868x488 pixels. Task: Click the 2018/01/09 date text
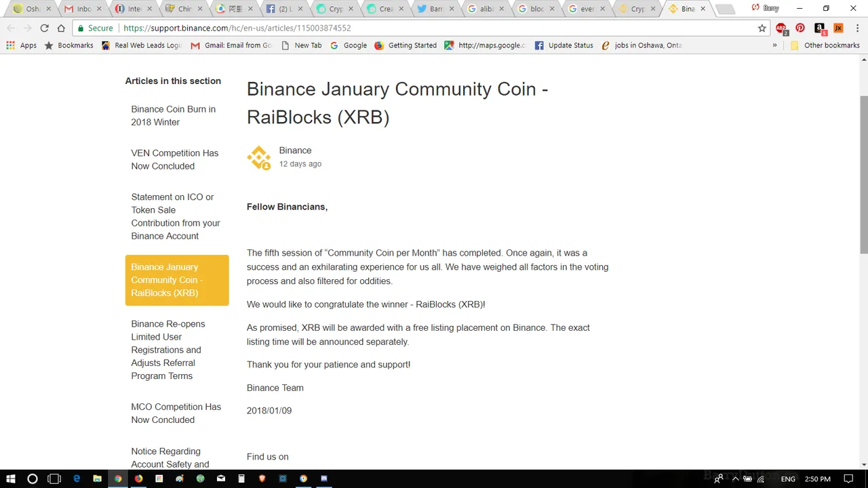[269, 411]
